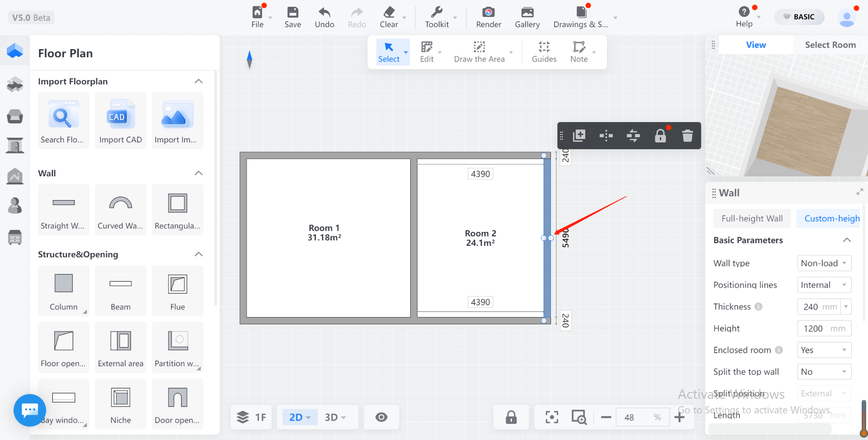This screenshot has height=440, width=868.
Task: Open the live chat bubble
Action: tap(30, 410)
